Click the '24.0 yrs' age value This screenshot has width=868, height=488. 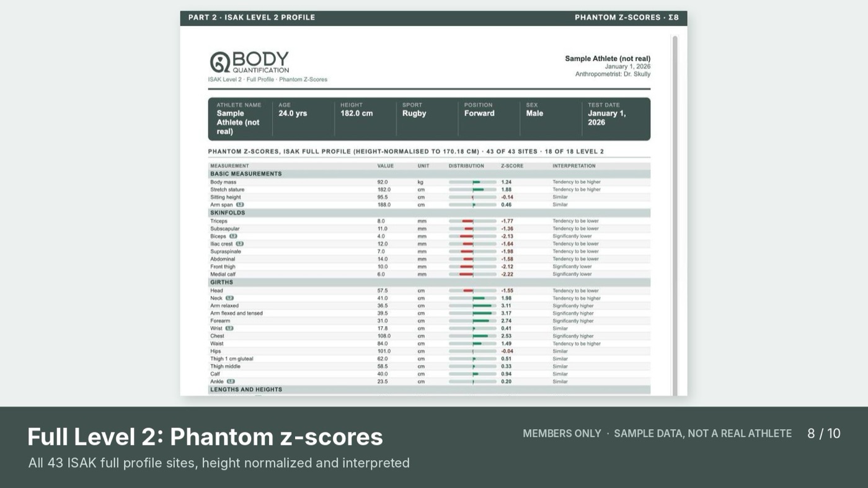point(293,113)
